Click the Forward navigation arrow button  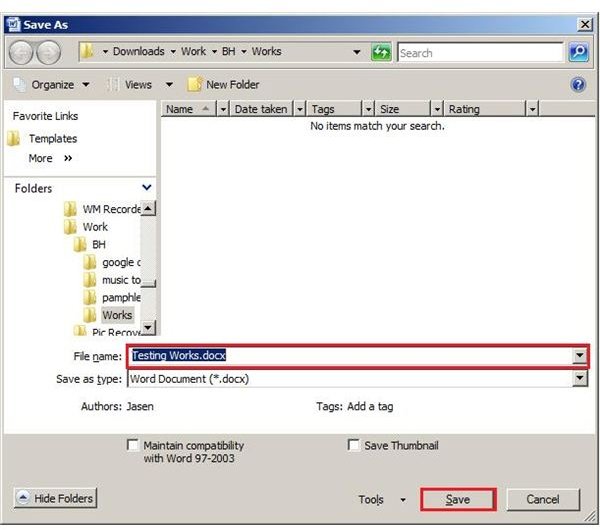(x=48, y=52)
